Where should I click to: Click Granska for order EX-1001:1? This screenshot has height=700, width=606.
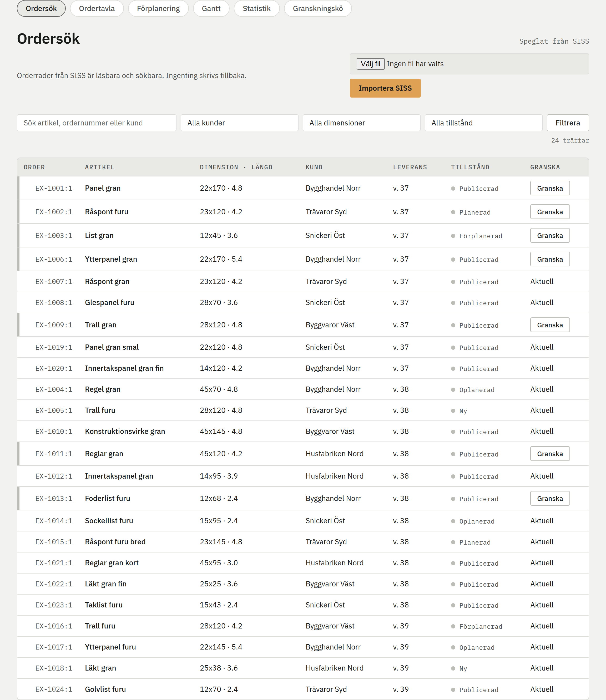[x=550, y=188]
